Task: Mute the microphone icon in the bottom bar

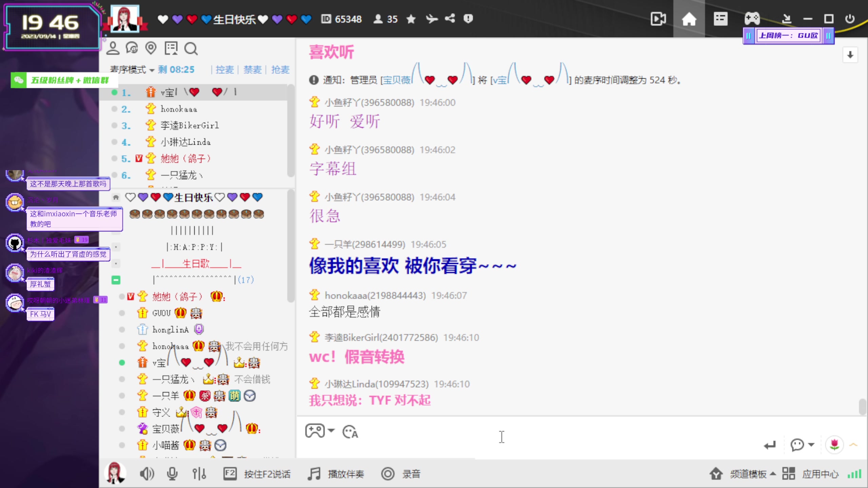Action: (x=172, y=474)
